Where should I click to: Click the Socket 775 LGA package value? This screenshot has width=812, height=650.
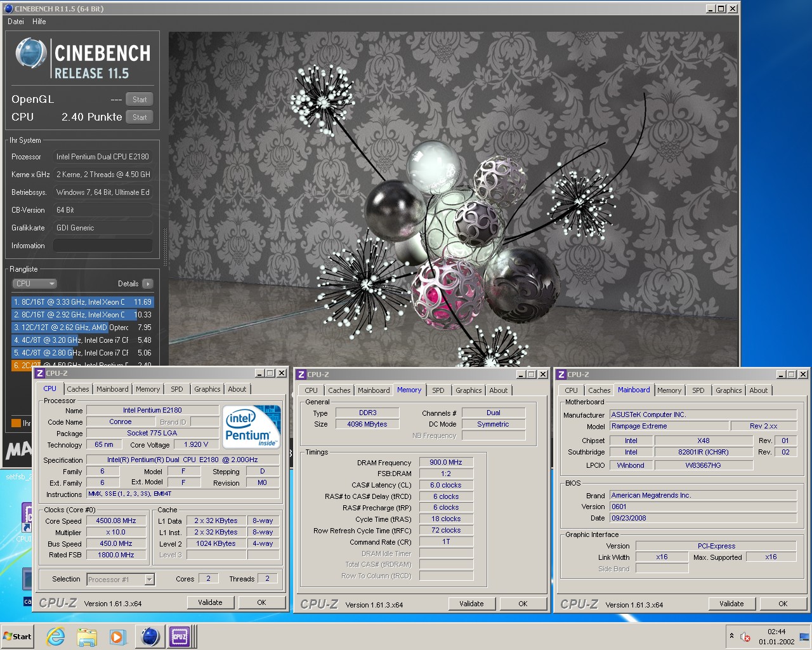[x=152, y=433]
